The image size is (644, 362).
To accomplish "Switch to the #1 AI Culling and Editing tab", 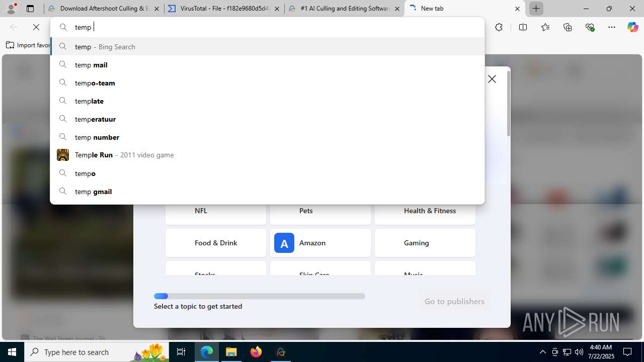I will pos(344,9).
